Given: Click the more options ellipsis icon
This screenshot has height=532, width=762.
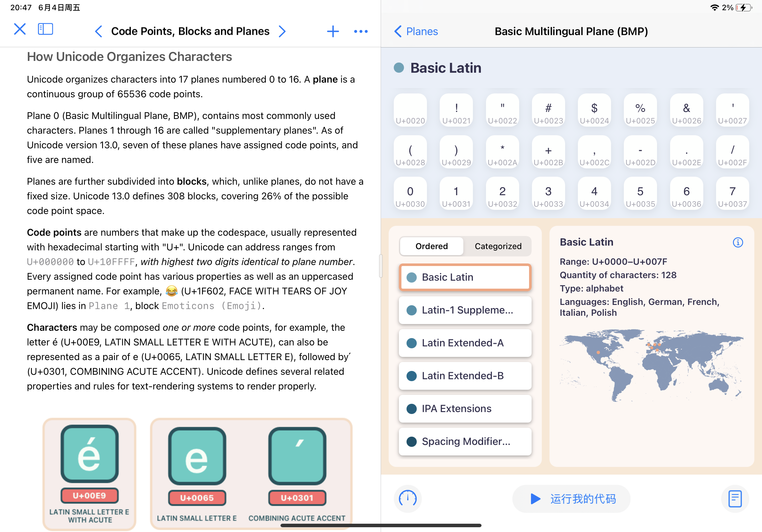Looking at the screenshot, I should click(361, 31).
